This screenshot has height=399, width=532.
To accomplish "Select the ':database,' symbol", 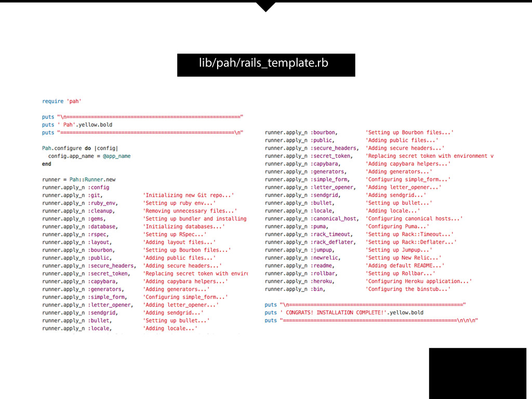I will [103, 227].
